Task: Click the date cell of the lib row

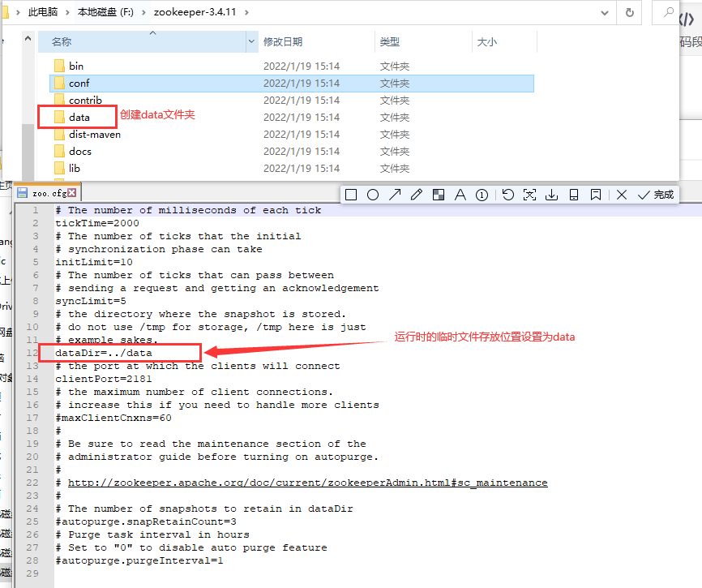Action: click(302, 169)
